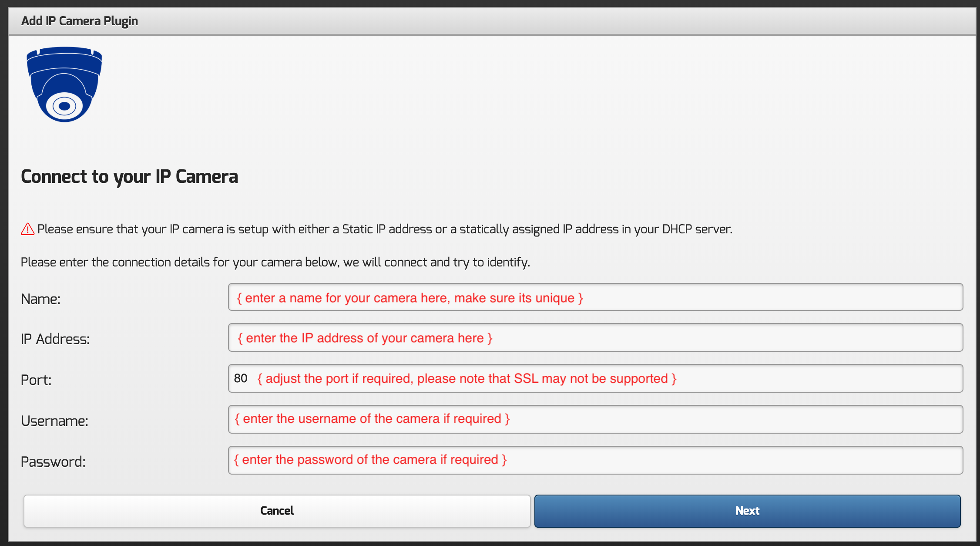Click the red warning triangle icon

coord(28,229)
